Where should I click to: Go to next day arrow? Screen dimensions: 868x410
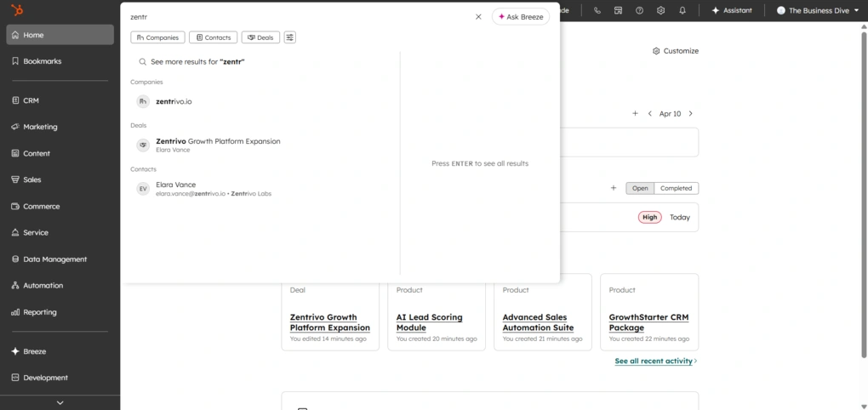(690, 113)
